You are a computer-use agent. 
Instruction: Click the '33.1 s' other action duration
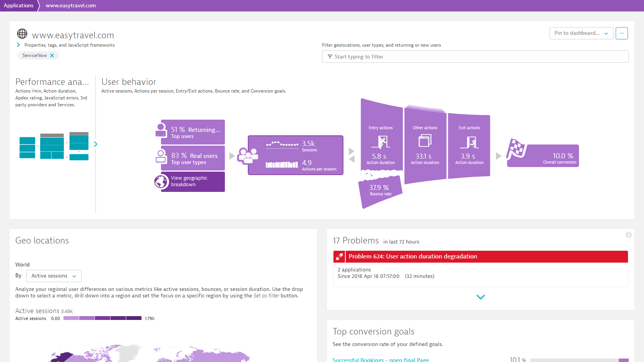[x=423, y=156]
